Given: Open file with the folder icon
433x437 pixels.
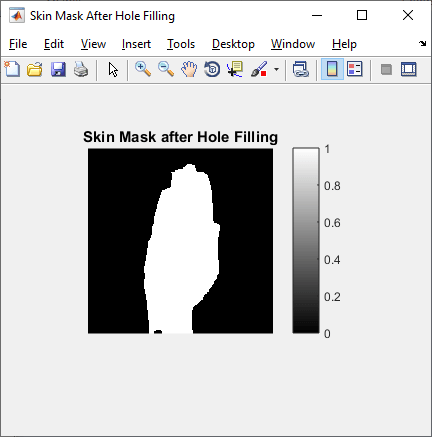Looking at the screenshot, I should [x=35, y=69].
